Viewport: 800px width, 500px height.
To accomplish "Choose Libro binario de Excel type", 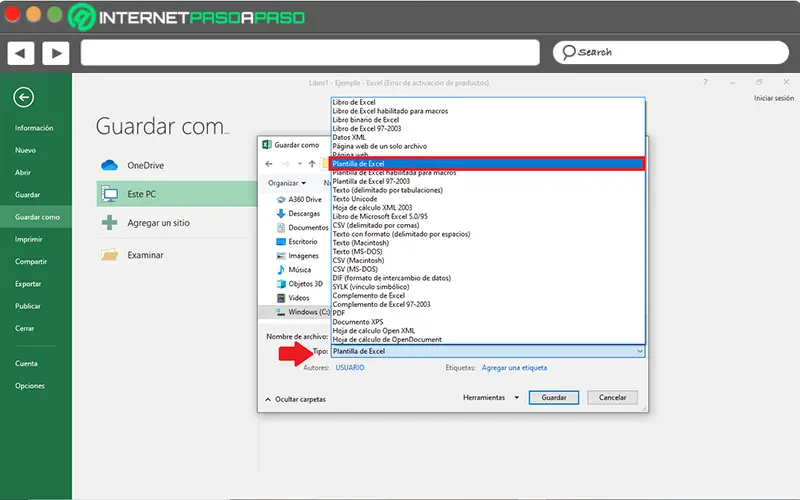I will coord(488,119).
